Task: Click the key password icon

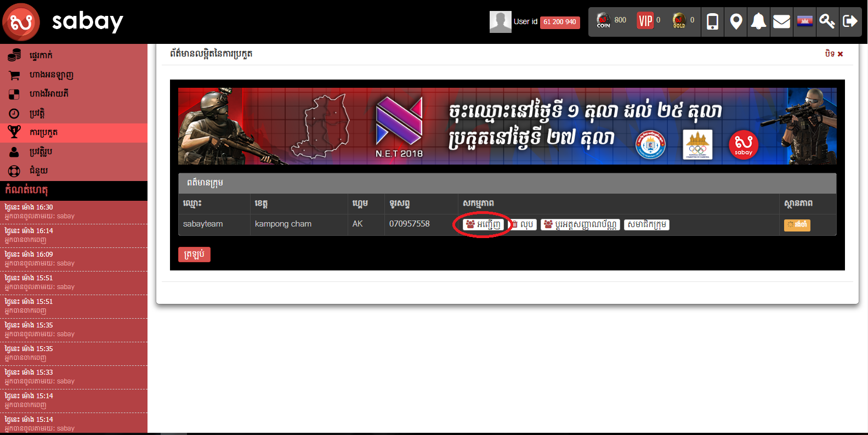Action: (827, 21)
